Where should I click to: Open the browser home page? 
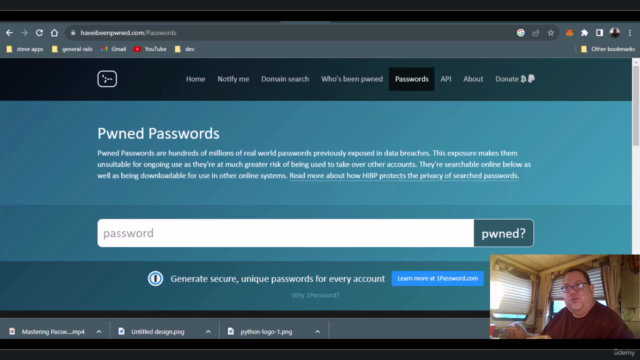(x=54, y=33)
